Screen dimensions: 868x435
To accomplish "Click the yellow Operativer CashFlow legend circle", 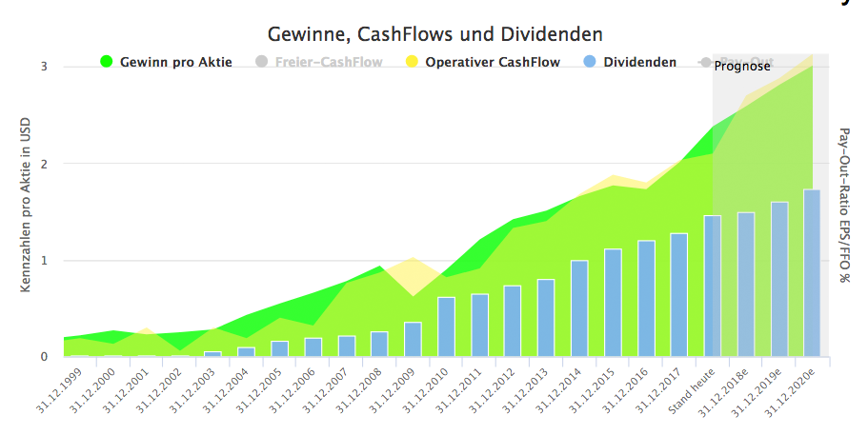I will tap(412, 63).
